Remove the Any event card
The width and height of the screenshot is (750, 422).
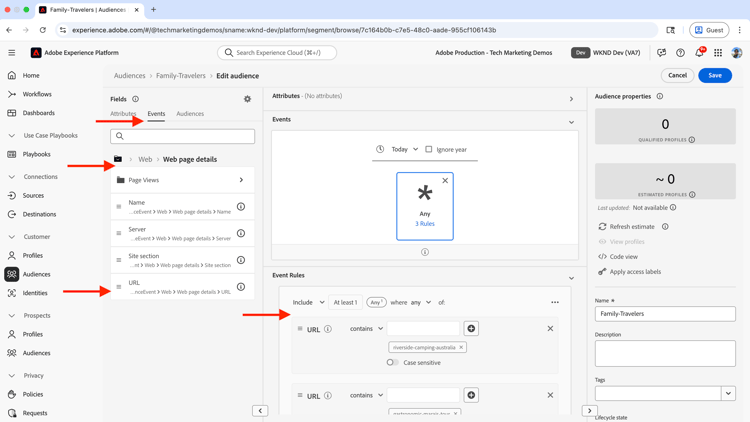pos(445,180)
